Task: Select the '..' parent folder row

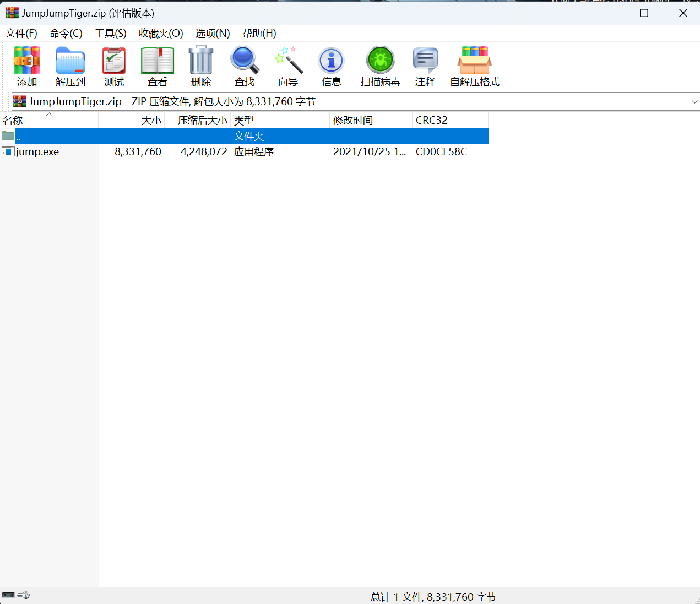Action: click(x=244, y=136)
